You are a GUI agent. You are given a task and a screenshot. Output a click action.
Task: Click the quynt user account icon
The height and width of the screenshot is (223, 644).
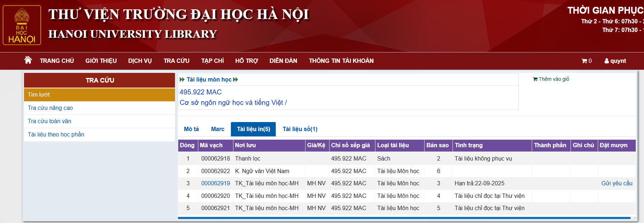tap(607, 61)
